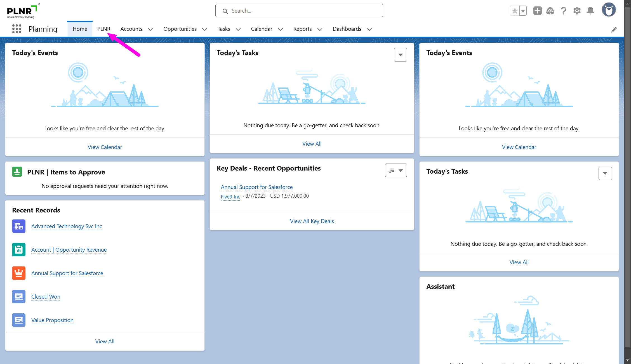Open the Advanced Technology Svc Inc link
Viewport: 631px width, 364px height.
tap(67, 226)
